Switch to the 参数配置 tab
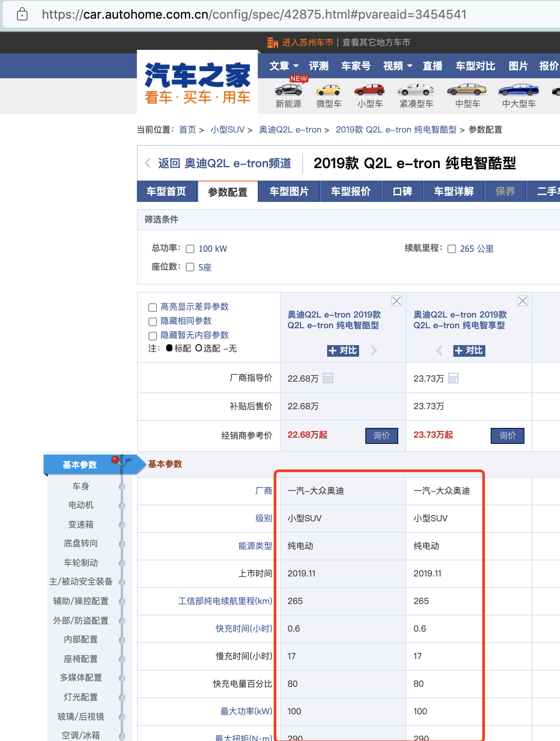The width and height of the screenshot is (560, 741). (228, 192)
